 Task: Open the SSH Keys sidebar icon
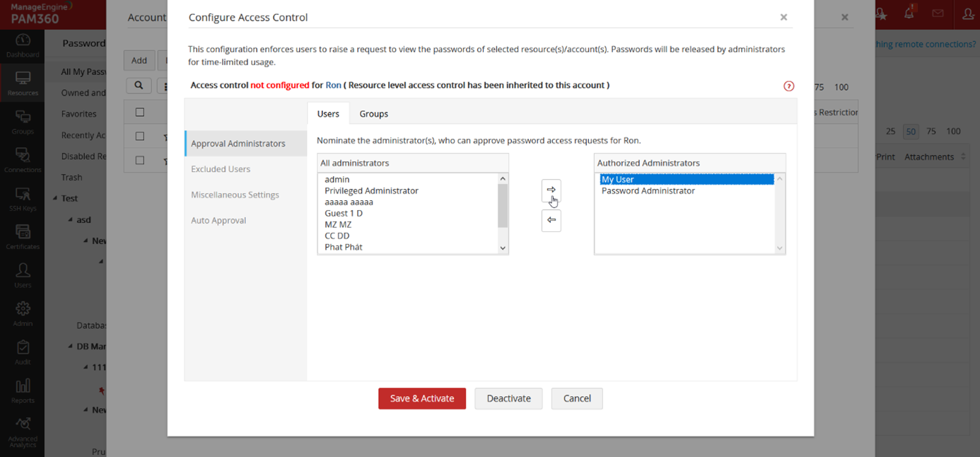click(23, 198)
